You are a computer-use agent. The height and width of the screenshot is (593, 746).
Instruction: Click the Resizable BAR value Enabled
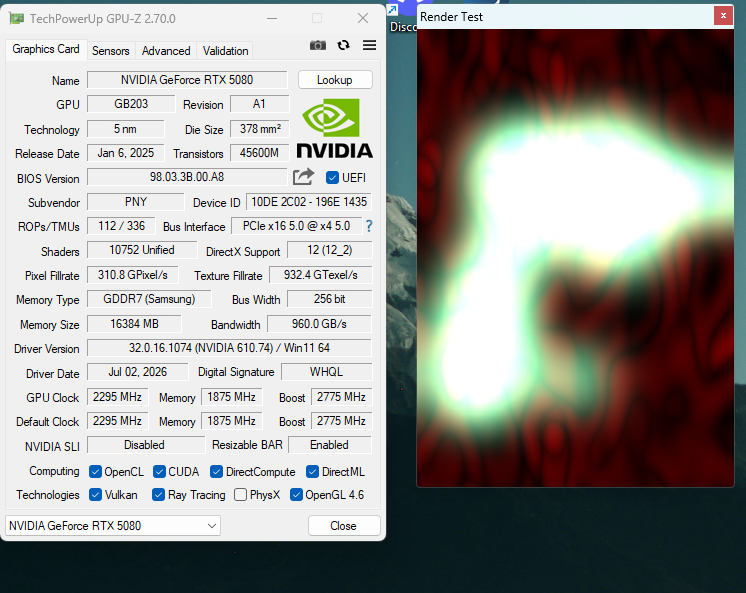[x=329, y=445]
